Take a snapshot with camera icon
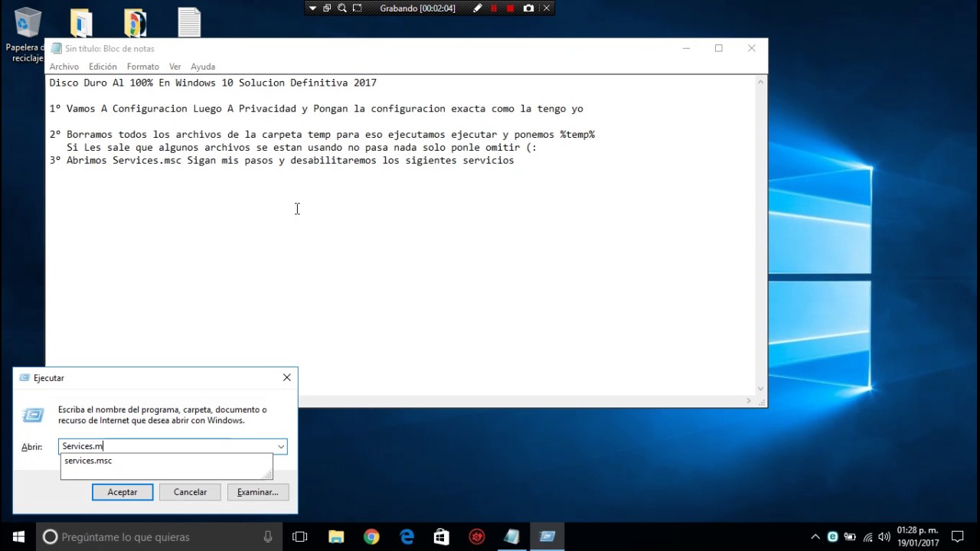The height and width of the screenshot is (551, 980). point(528,8)
